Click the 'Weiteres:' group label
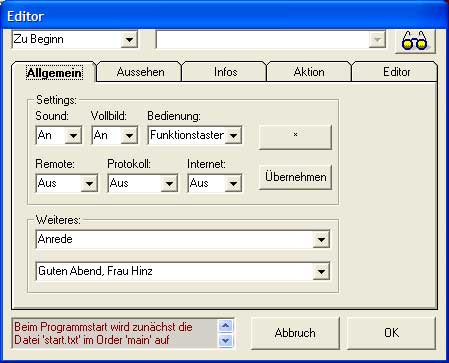449x363 pixels. point(58,220)
